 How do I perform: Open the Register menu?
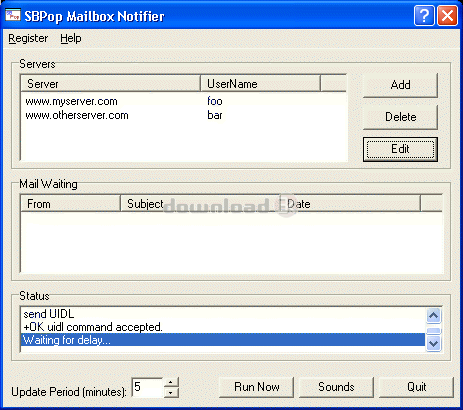click(x=28, y=38)
